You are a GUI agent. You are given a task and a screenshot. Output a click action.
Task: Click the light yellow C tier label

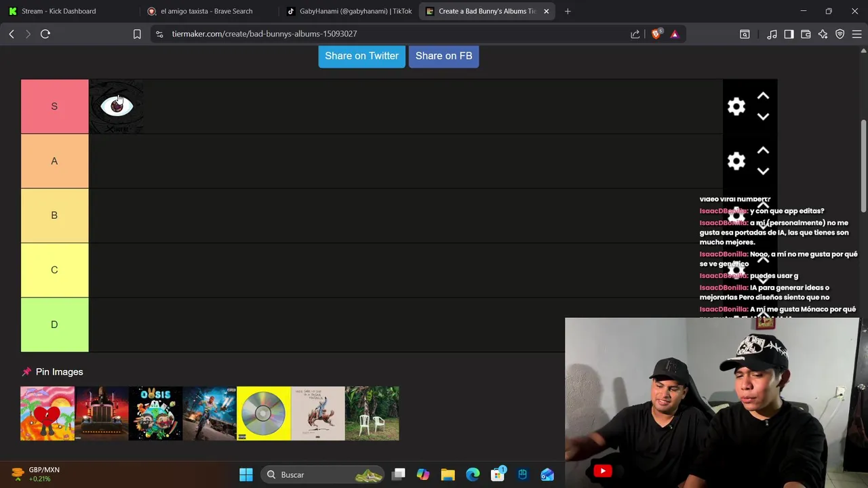54,270
